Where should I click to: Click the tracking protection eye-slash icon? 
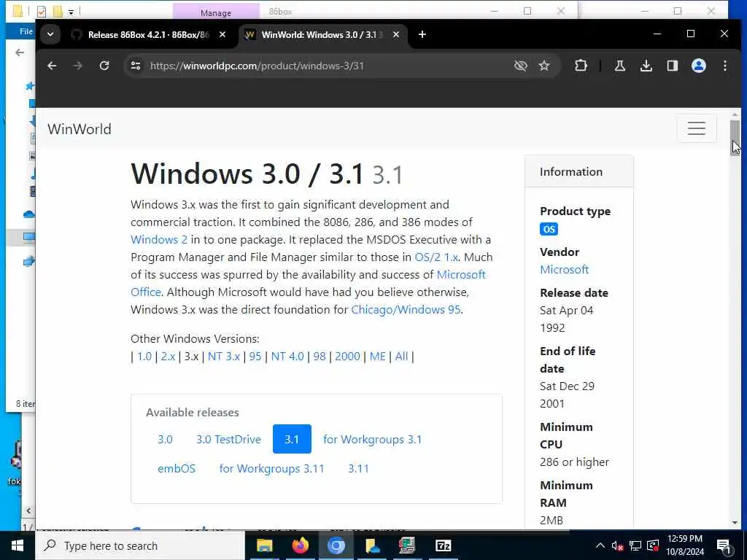[x=521, y=66]
